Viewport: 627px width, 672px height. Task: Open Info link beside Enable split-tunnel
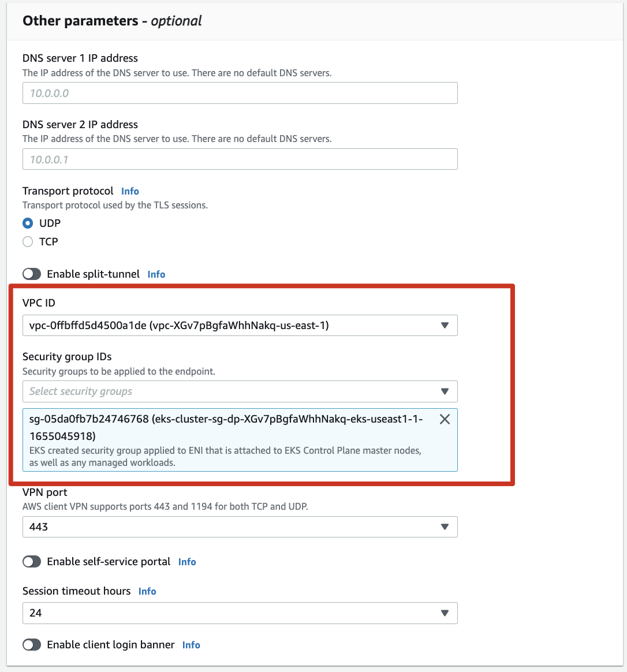[x=156, y=274]
